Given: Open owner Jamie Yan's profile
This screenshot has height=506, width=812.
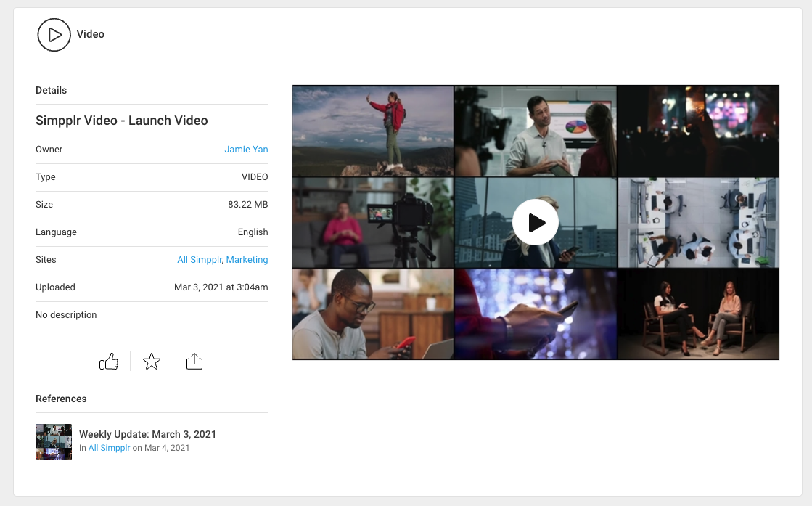Looking at the screenshot, I should [x=246, y=150].
